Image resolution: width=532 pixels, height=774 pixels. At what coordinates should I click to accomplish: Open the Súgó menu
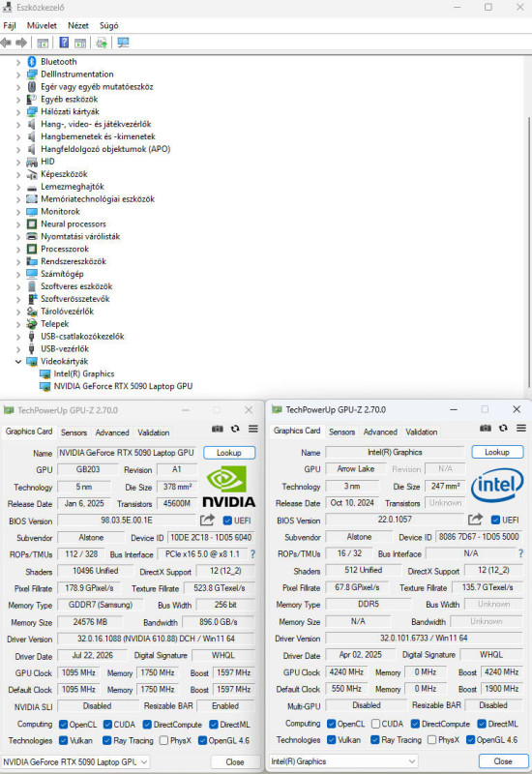click(x=109, y=26)
